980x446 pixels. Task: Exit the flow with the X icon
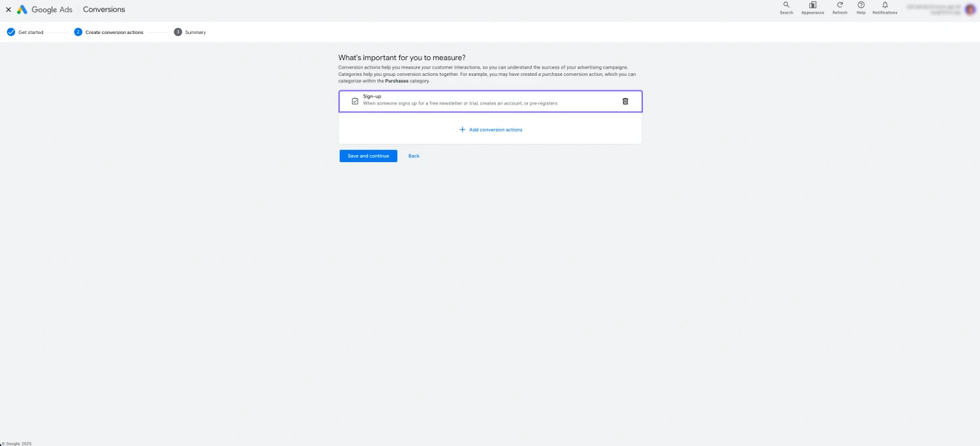tap(8, 9)
